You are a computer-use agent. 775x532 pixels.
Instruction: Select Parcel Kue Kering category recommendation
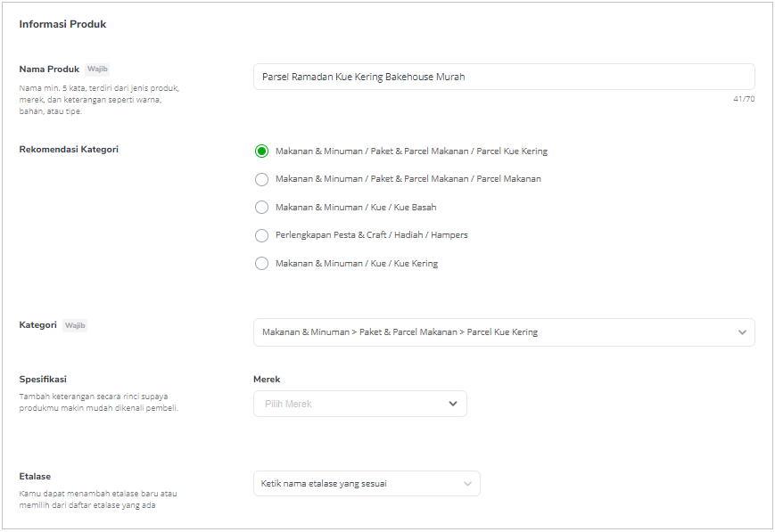click(x=261, y=151)
